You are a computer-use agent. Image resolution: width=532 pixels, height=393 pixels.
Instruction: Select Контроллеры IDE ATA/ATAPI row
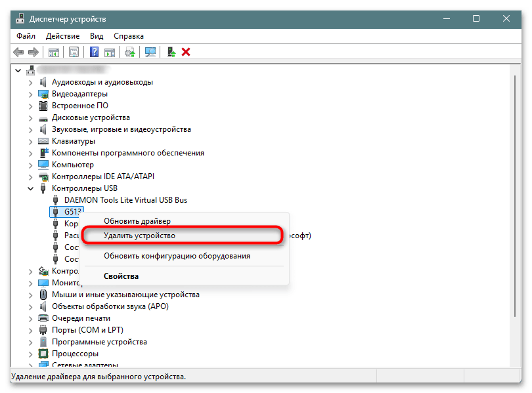[x=103, y=176]
